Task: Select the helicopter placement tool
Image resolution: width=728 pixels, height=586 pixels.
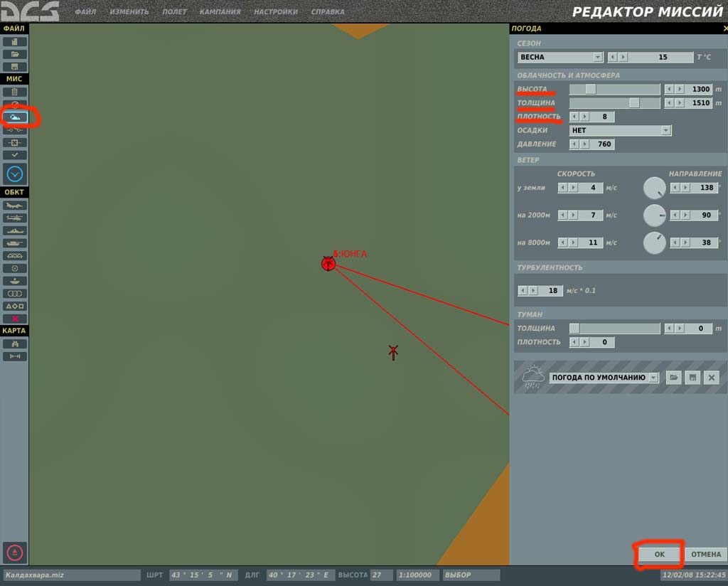Action: pyautogui.click(x=14, y=218)
